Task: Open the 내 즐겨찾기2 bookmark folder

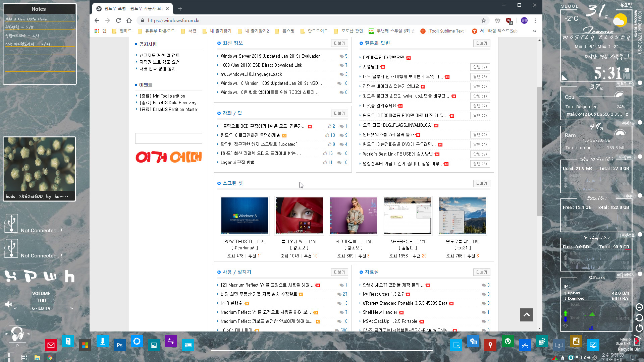Action: click(x=254, y=31)
